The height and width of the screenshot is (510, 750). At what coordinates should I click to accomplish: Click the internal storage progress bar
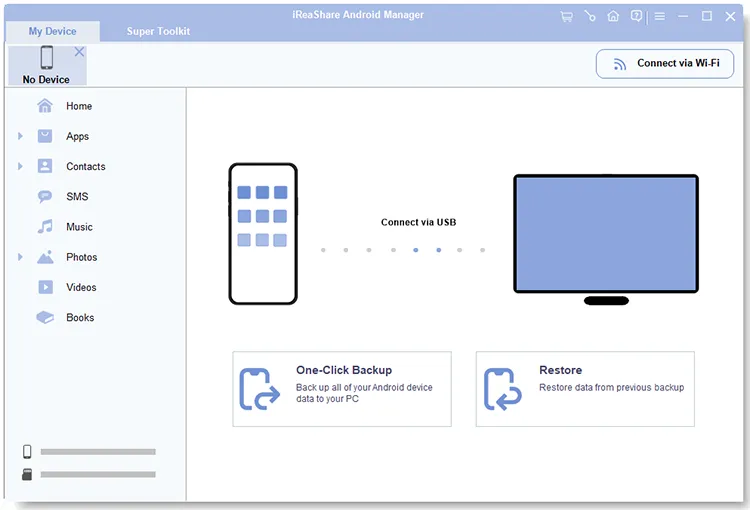pyautogui.click(x=98, y=452)
